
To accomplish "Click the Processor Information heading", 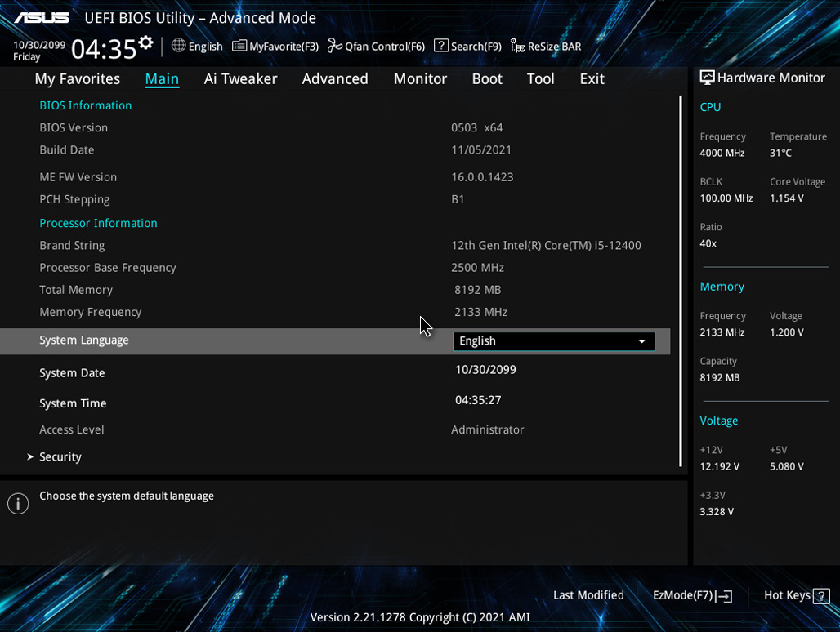I will click(x=99, y=223).
